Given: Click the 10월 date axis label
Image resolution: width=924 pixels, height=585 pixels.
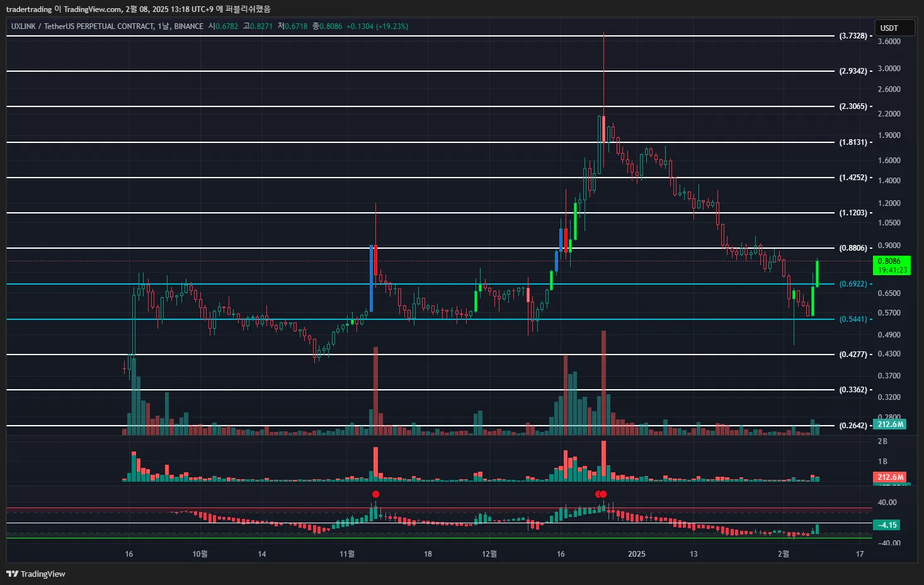Looking at the screenshot, I should pyautogui.click(x=200, y=554).
